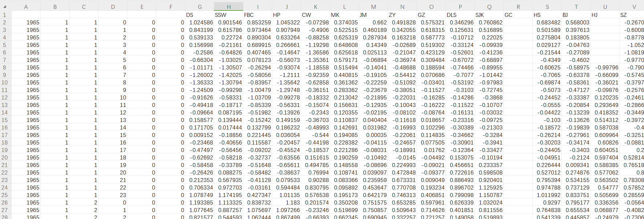
Task: Click column R header
Action: click(518, 7)
